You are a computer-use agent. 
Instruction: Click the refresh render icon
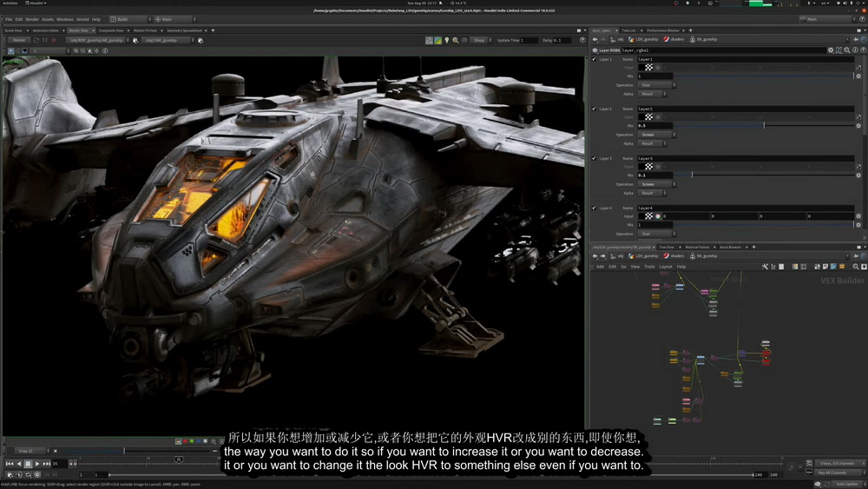click(x=36, y=41)
